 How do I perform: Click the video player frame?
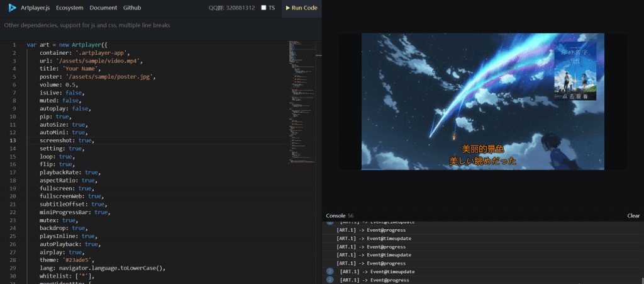click(482, 101)
